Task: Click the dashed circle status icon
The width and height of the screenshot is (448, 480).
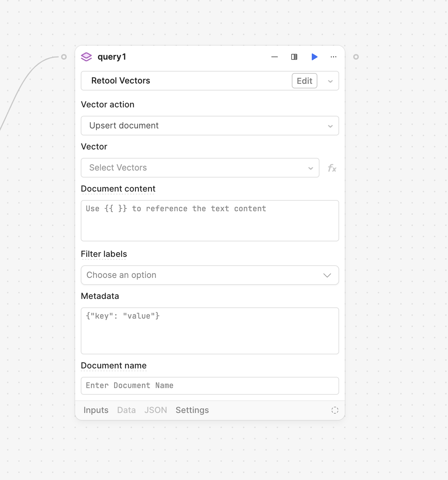Action: click(x=335, y=410)
